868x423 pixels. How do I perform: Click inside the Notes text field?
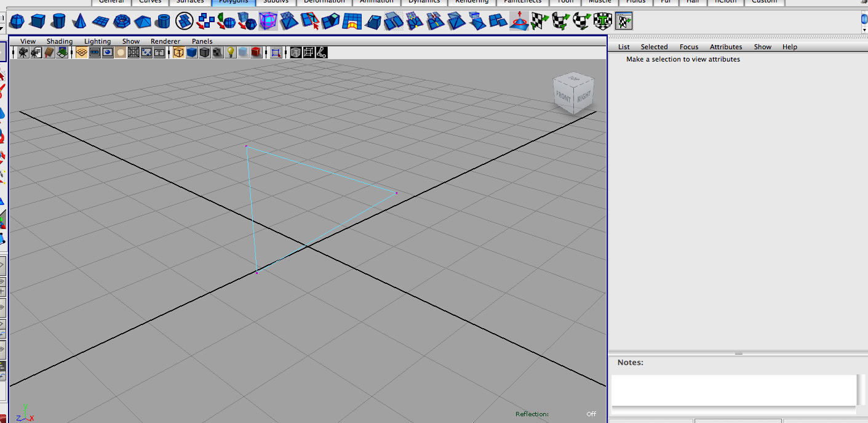point(735,390)
